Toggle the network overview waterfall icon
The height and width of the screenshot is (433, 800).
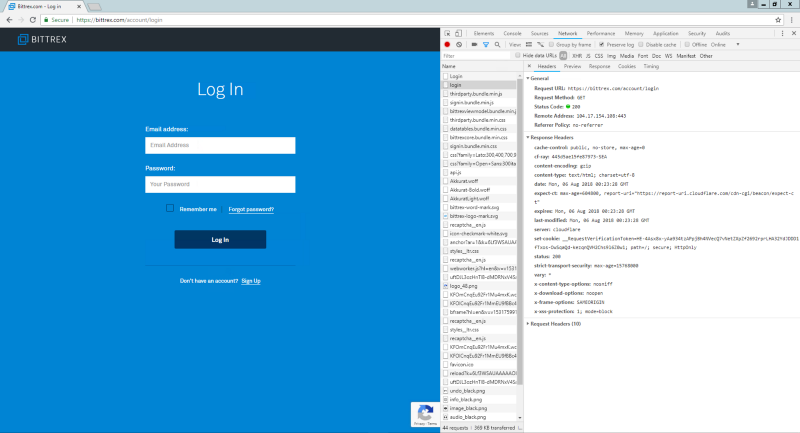[x=540, y=45]
